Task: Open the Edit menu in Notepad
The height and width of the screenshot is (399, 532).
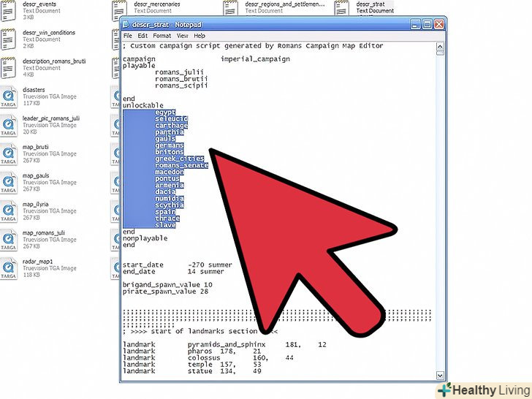Action: pyautogui.click(x=142, y=36)
